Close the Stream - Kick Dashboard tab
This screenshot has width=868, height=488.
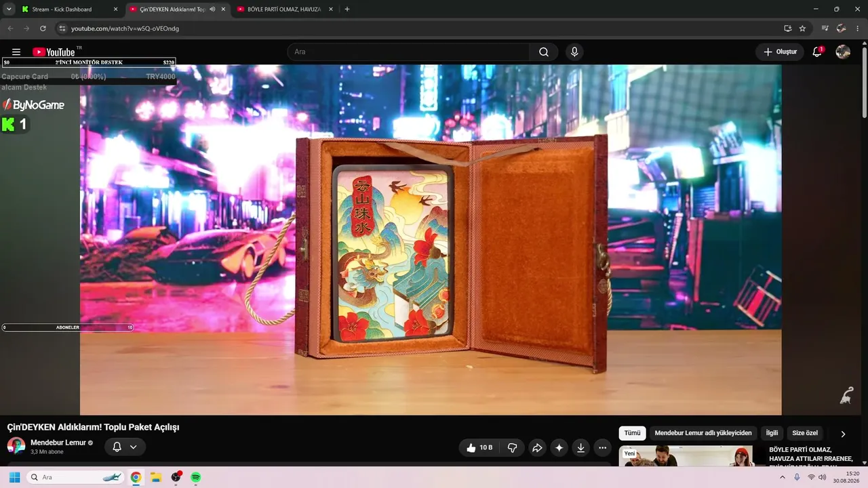115,9
